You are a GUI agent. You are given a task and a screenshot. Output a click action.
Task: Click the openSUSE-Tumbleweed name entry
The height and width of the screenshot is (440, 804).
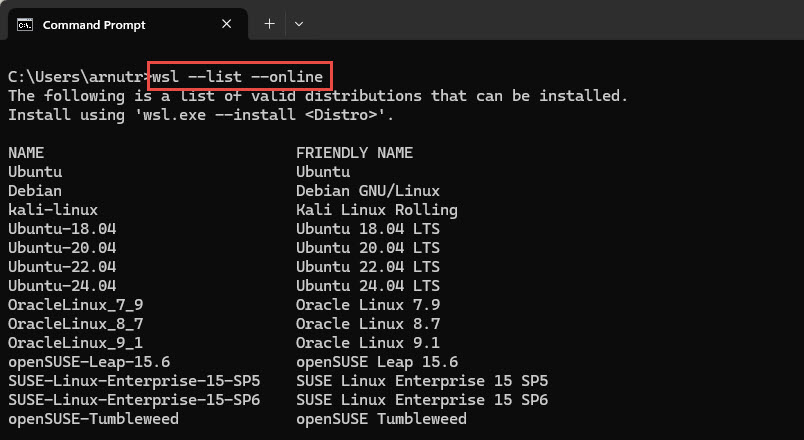[x=93, y=418]
